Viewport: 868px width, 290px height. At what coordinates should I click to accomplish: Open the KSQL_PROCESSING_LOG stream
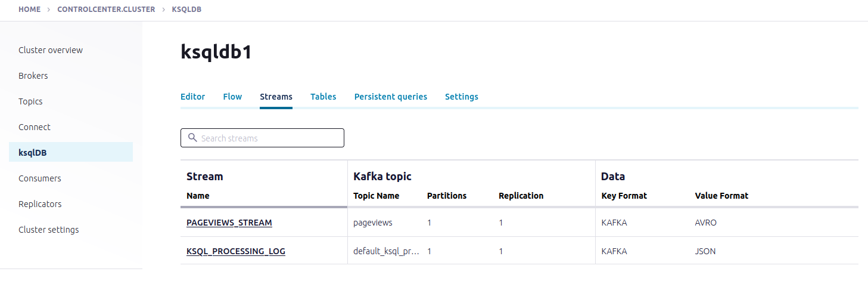point(235,251)
